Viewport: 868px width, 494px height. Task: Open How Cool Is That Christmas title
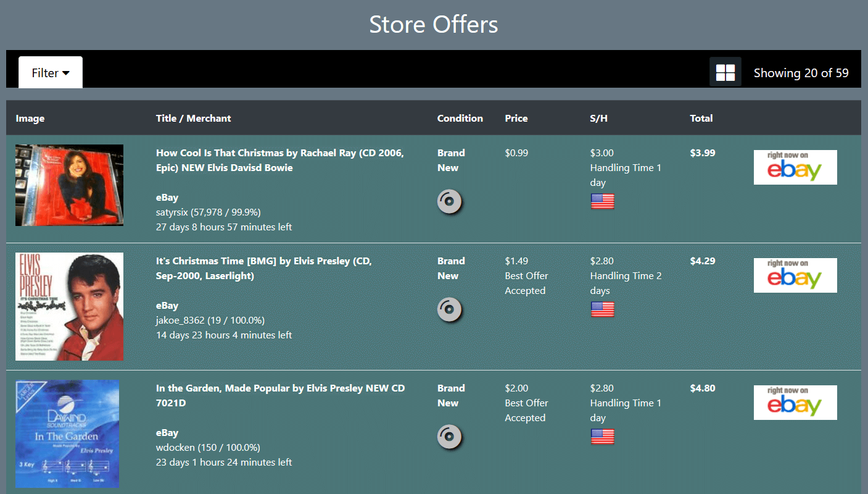279,161
